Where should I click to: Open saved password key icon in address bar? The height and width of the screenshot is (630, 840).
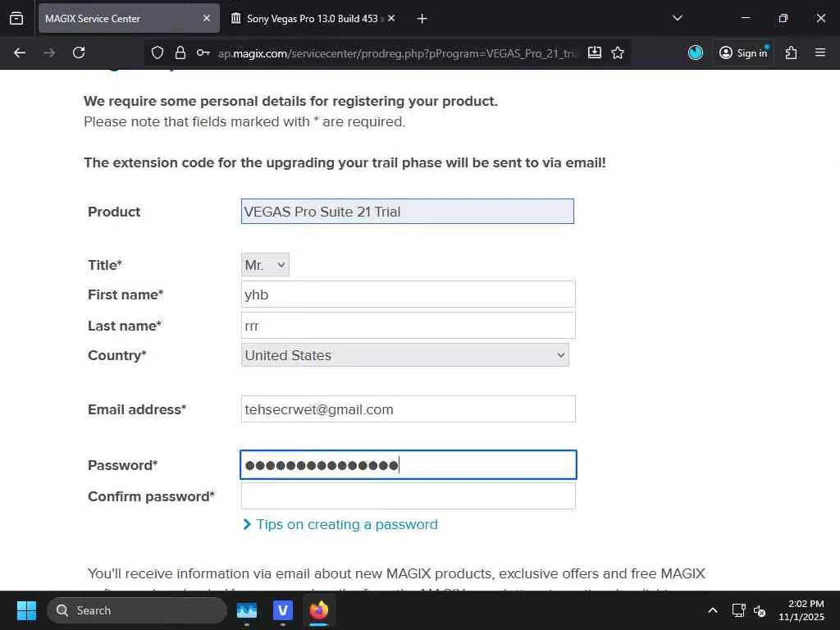click(x=203, y=52)
